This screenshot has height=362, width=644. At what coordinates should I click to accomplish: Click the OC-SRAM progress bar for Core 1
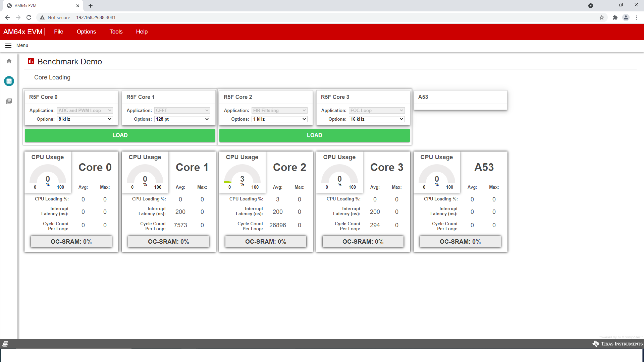[x=168, y=241]
